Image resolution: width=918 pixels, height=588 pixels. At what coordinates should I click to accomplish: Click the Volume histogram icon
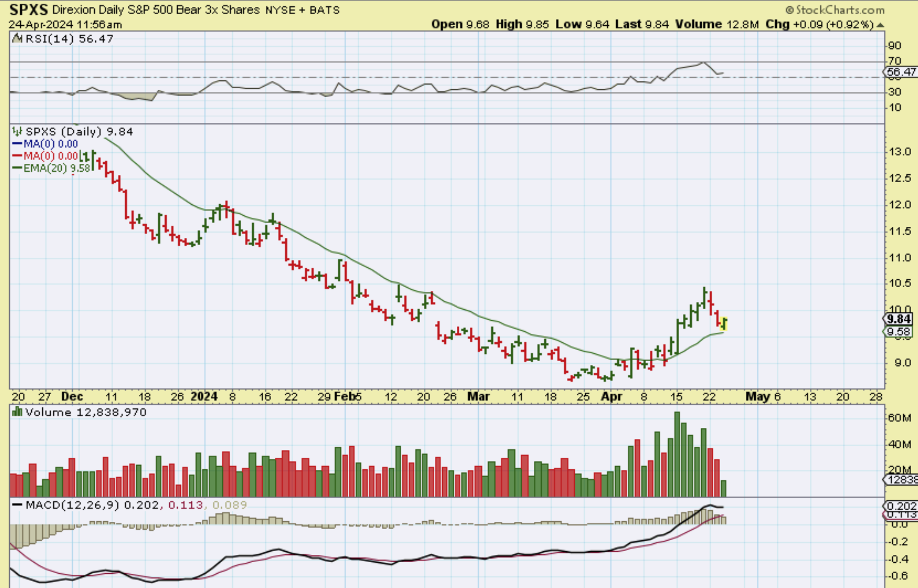(x=17, y=412)
